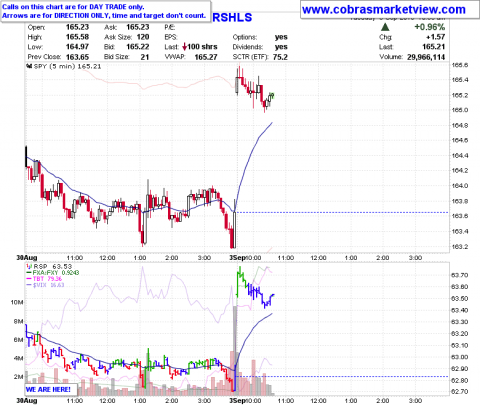480x406 pixels.
Task: Open the www.cobrasmarketview.com link
Action: coord(384,10)
